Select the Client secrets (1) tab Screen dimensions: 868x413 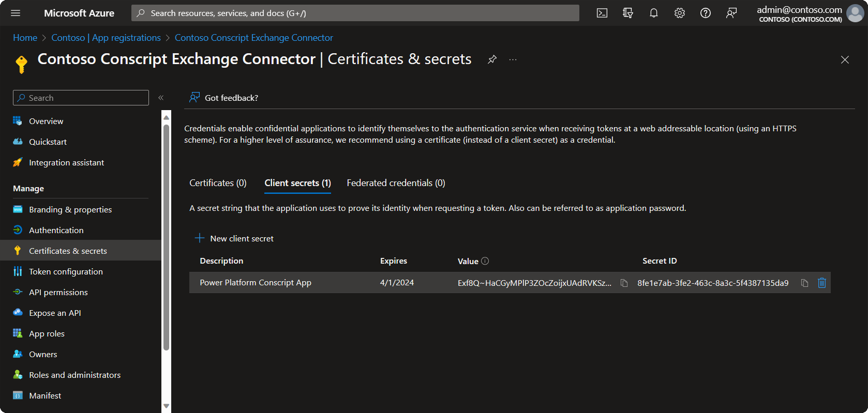297,183
